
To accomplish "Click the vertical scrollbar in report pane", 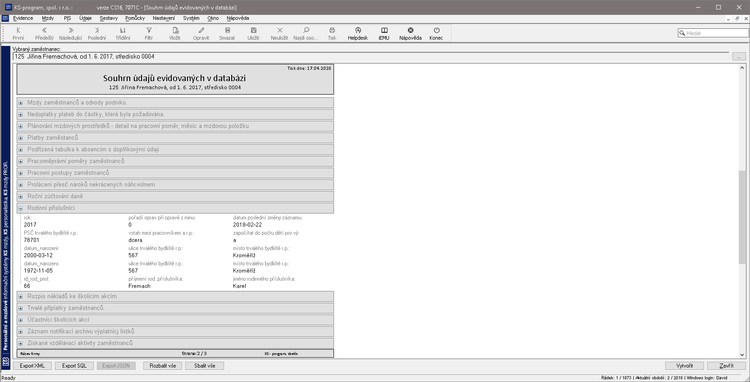I will pyautogui.click(x=742, y=210).
